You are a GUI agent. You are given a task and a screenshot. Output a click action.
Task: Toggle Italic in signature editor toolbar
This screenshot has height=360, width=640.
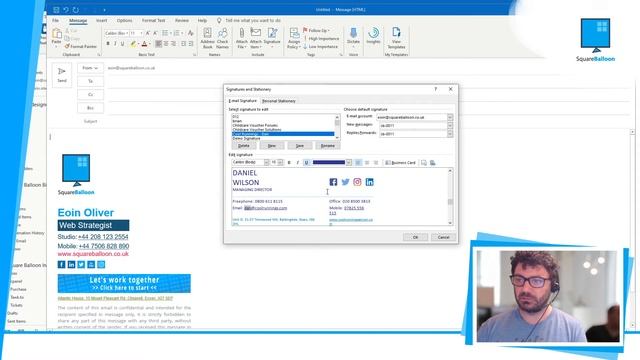coord(298,162)
